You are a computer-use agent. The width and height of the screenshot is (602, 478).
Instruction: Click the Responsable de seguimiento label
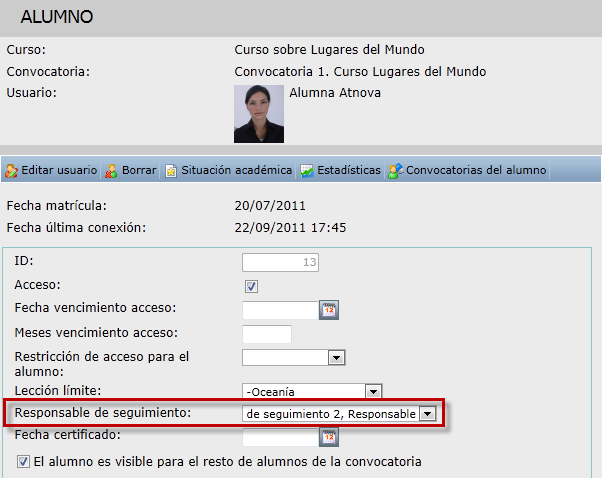pyautogui.click(x=103, y=413)
